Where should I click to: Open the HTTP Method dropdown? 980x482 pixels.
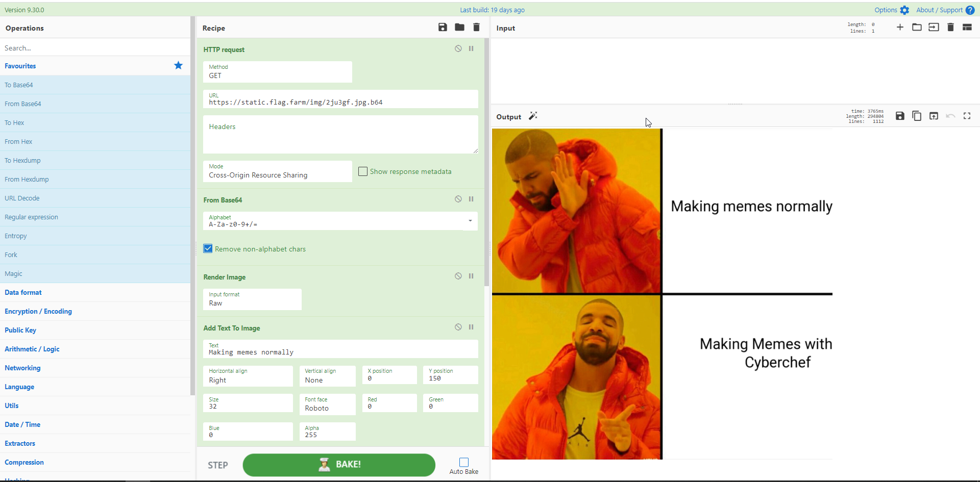tap(278, 72)
